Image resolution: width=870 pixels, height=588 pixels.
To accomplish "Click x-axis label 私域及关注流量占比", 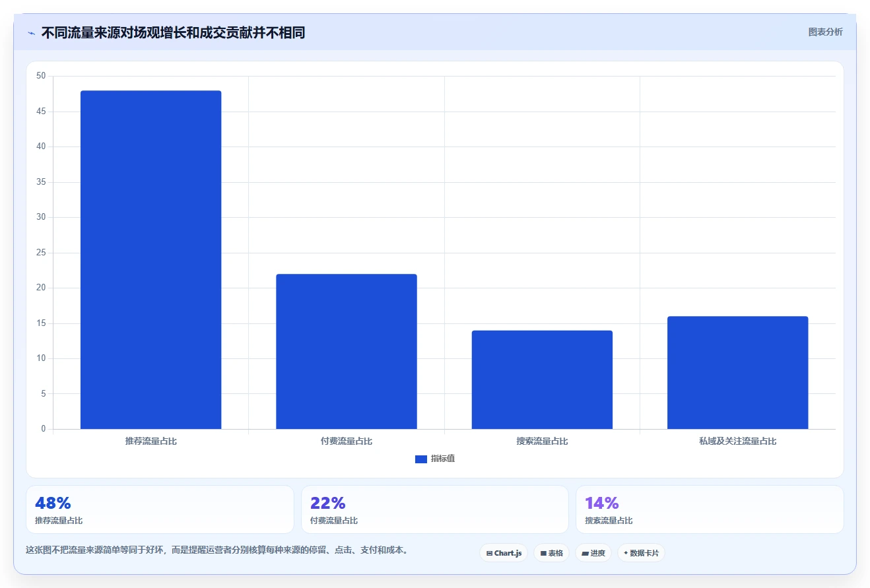I will coord(737,441).
